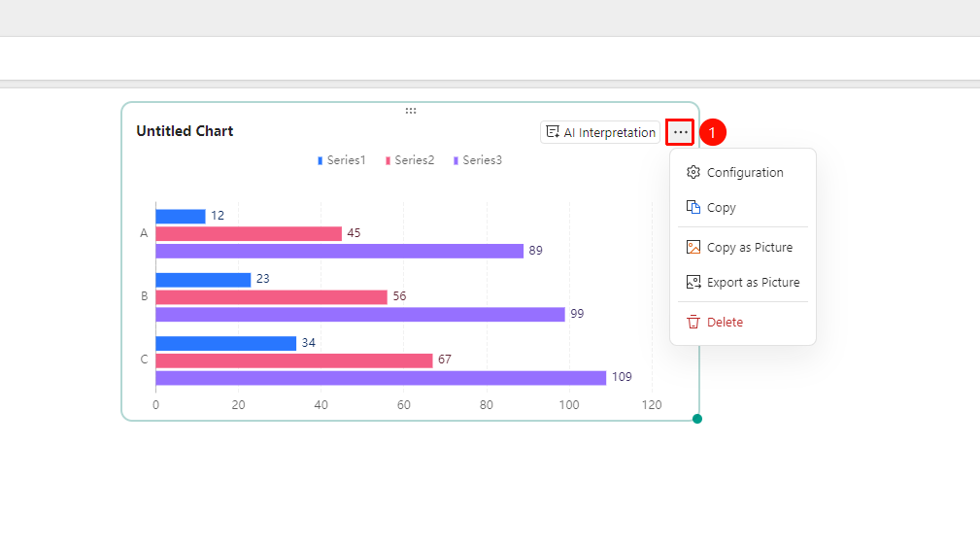The image size is (980, 549).
Task: Click the purple bar labeled 99
Action: (360, 315)
